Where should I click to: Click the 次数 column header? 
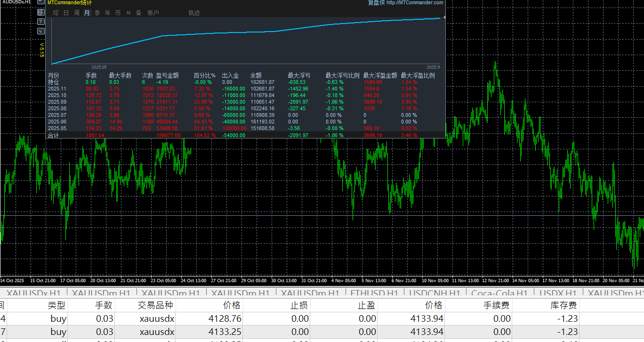click(148, 75)
